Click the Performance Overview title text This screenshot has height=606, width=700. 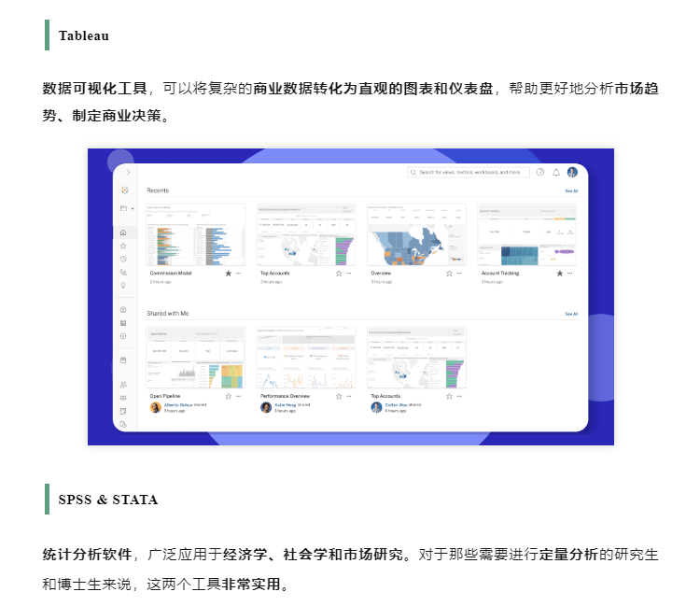[285, 396]
